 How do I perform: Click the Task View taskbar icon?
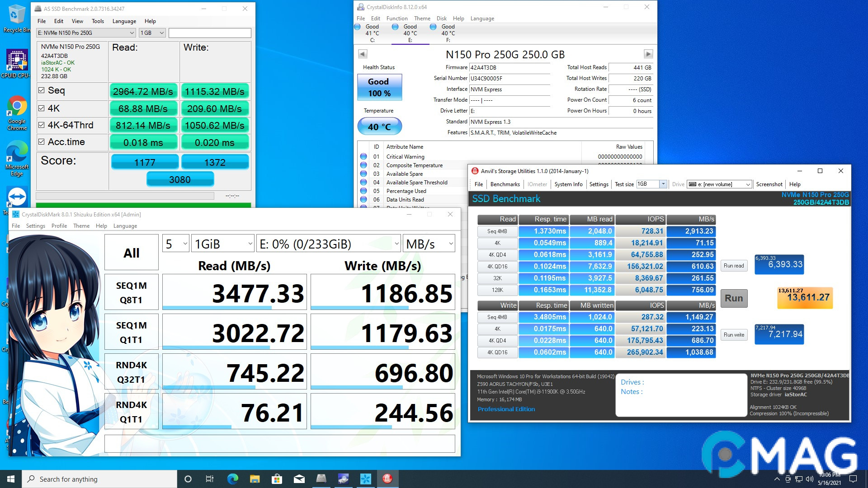pyautogui.click(x=210, y=479)
